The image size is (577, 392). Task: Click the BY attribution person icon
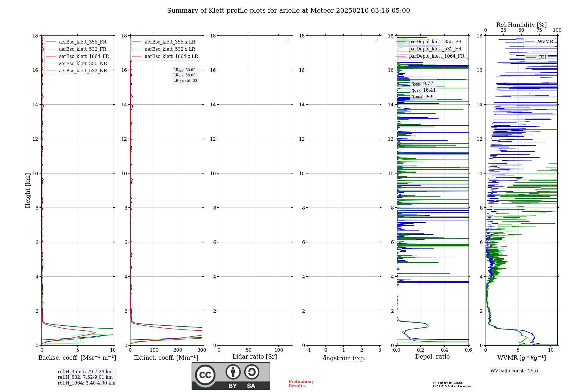[x=233, y=372]
